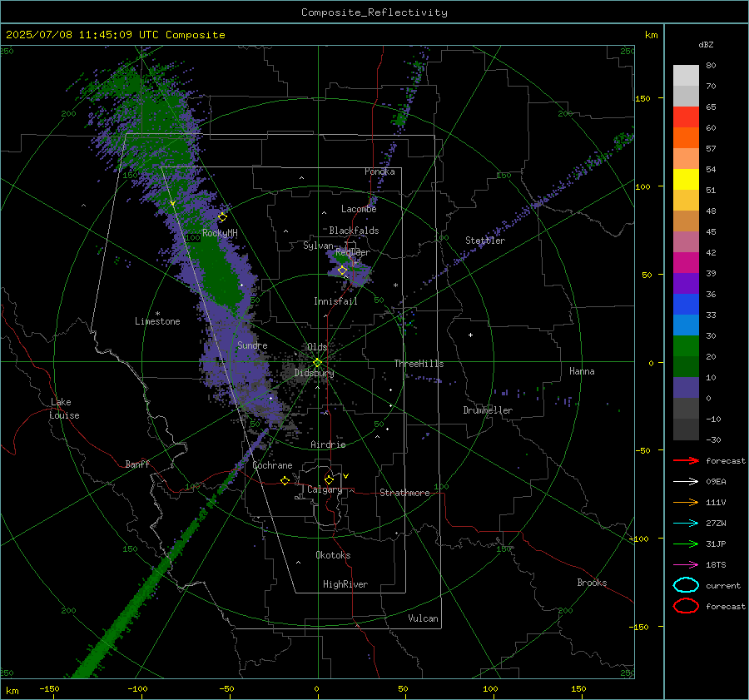
Task: Click the Banff label
Action: click(x=137, y=464)
